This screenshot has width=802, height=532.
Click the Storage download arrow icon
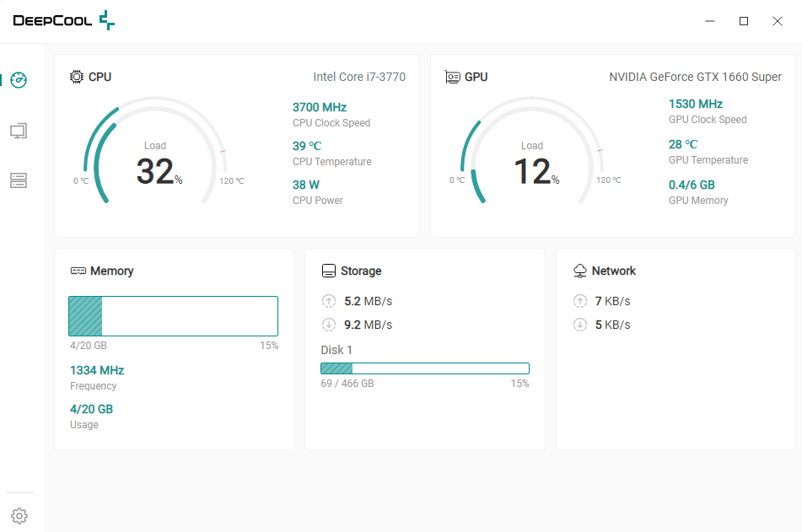[329, 325]
